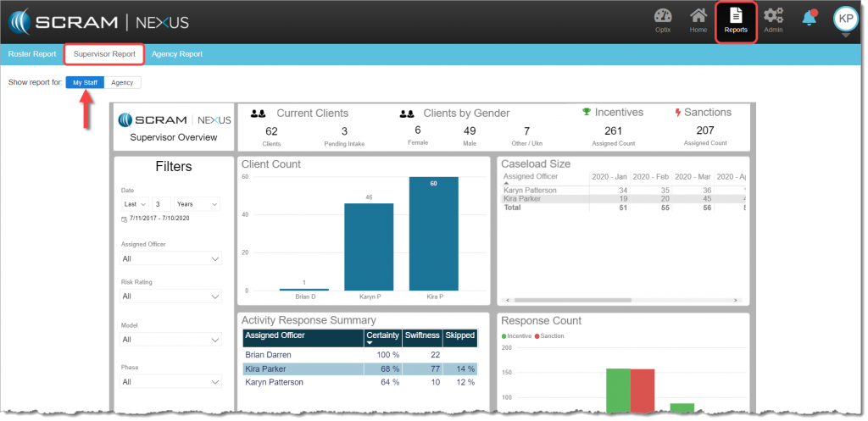Expand the Risk Rating filter dropdown
The image size is (868, 421).
pos(171,296)
